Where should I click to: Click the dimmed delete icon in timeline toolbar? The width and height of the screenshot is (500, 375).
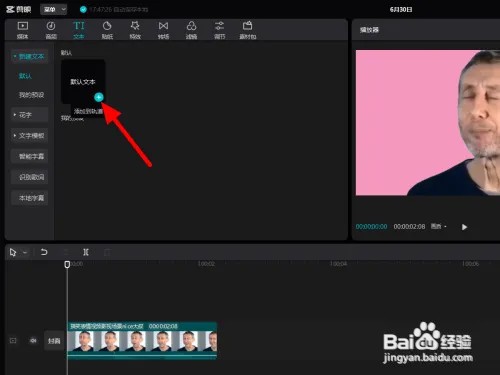pos(107,252)
